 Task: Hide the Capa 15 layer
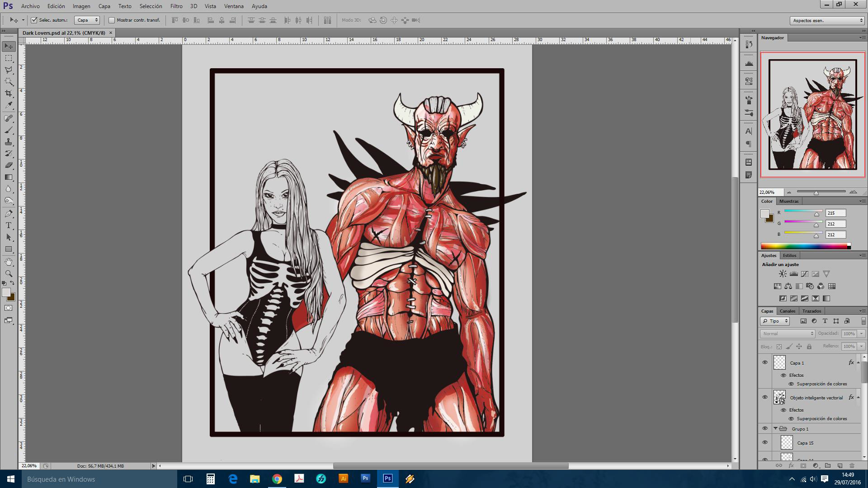point(765,443)
